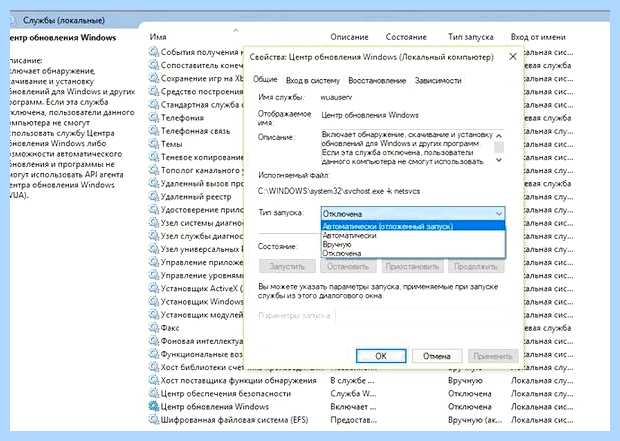The image size is (620, 441).
Task: Click gear icon of Управление уровнями row
Action: pyautogui.click(x=153, y=275)
